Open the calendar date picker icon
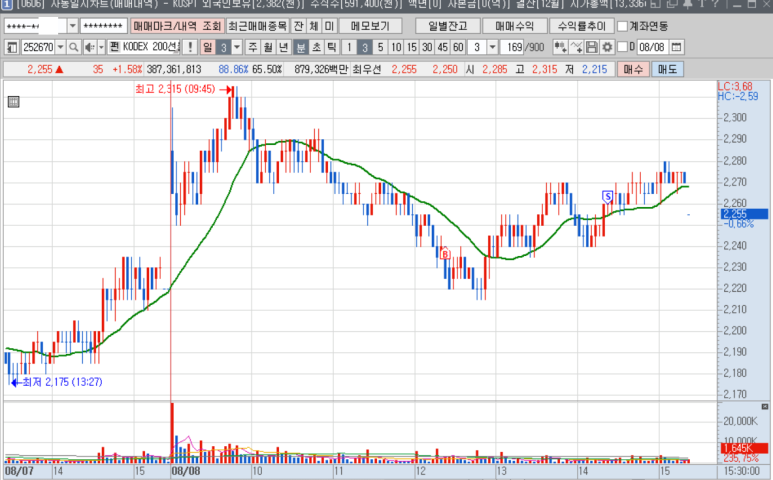This screenshot has height=480, width=773. 677,47
